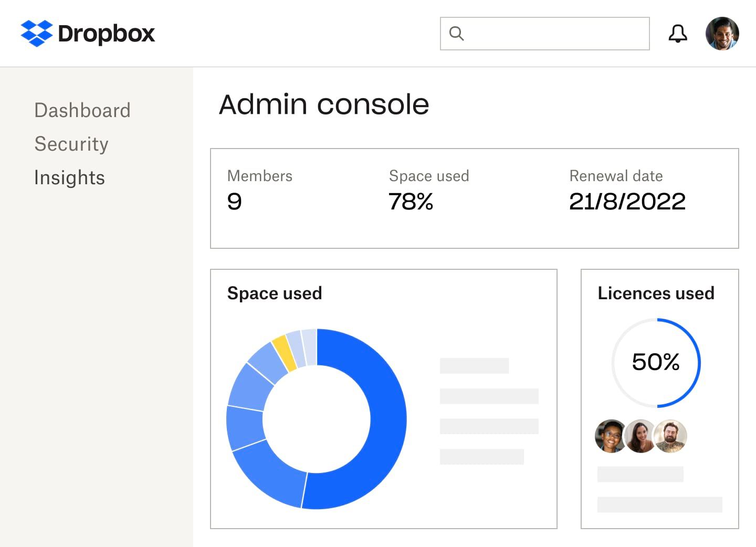Image resolution: width=756 pixels, height=547 pixels.
Task: Select the bearded member avatar thumbnail
Action: tap(670, 437)
